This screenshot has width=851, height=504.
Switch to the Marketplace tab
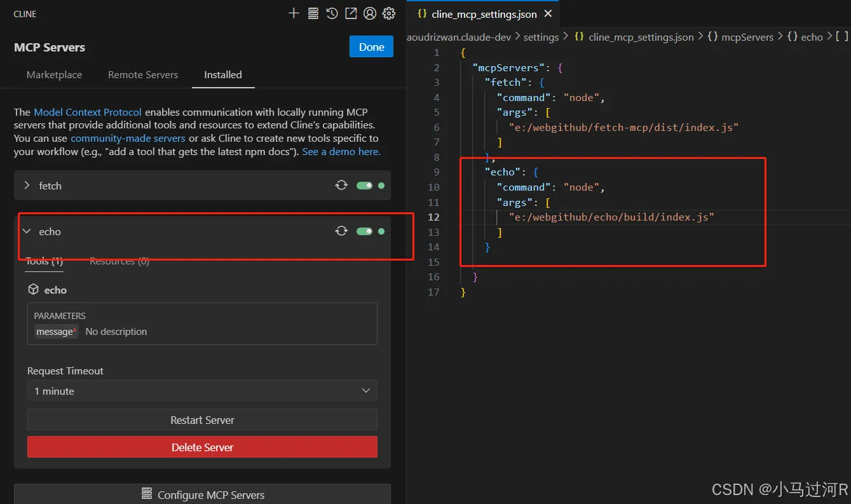point(54,75)
